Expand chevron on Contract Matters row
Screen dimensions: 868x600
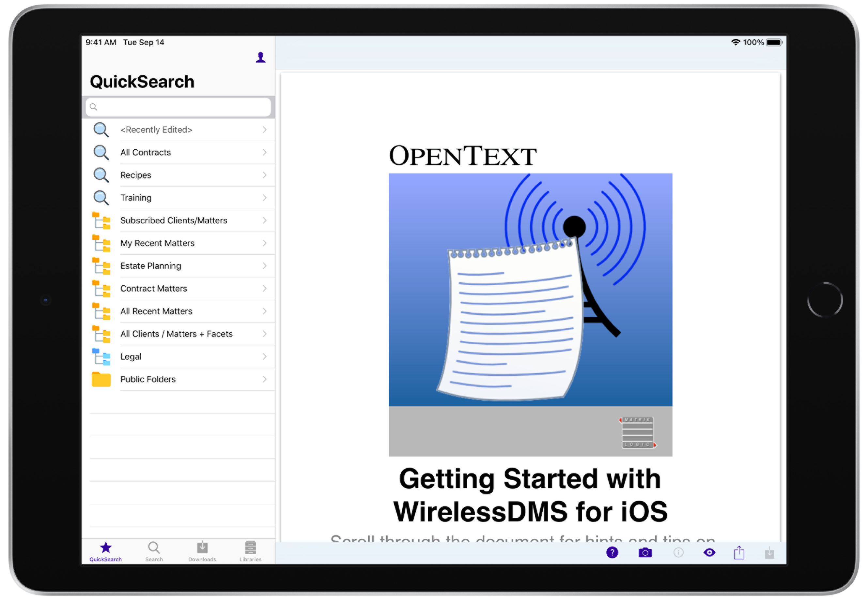(265, 289)
